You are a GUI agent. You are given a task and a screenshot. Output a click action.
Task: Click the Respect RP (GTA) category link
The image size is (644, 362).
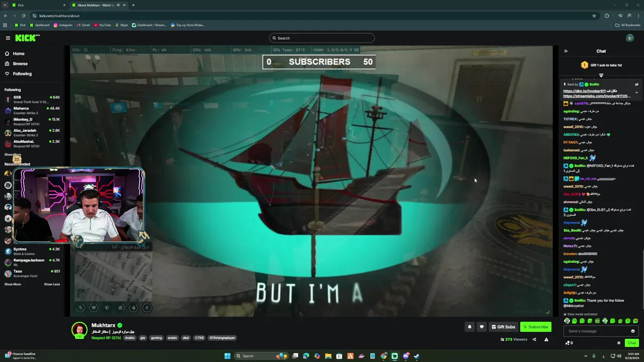(106, 338)
